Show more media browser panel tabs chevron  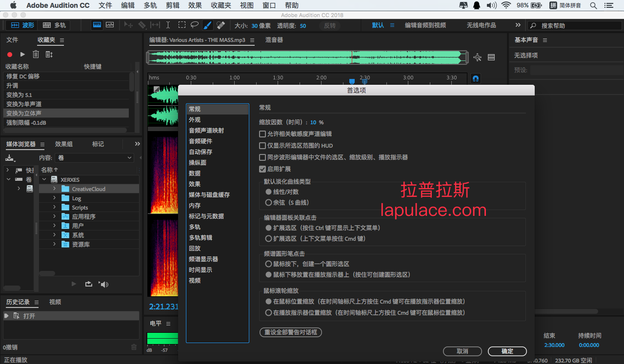(137, 144)
